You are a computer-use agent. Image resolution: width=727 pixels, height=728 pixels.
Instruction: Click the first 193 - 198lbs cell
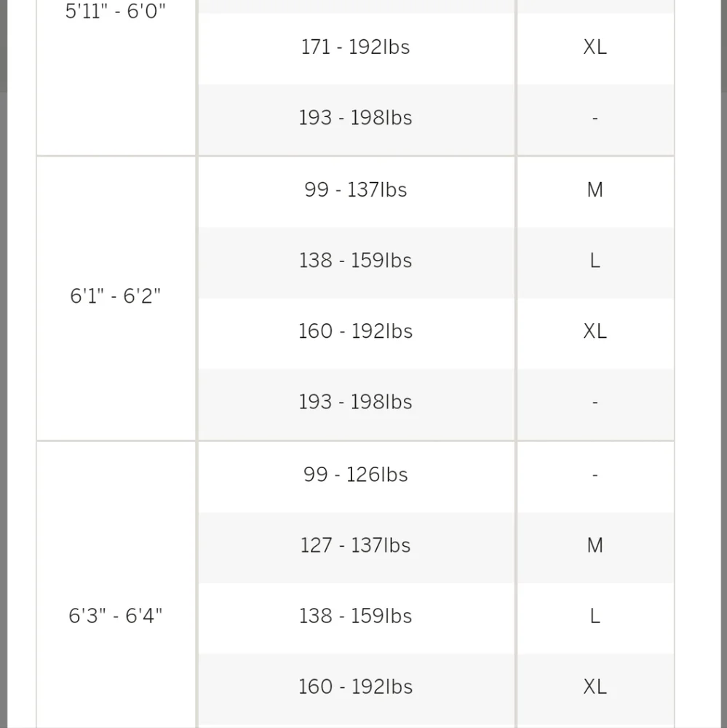356,119
